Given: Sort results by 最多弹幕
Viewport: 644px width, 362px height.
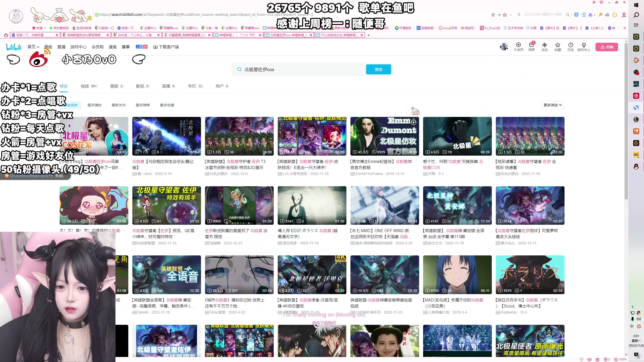Looking at the screenshot, I should 143,105.
